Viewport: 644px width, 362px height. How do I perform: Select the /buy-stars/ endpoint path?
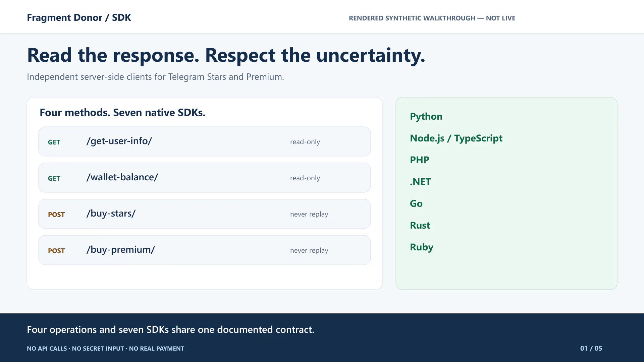(111, 214)
